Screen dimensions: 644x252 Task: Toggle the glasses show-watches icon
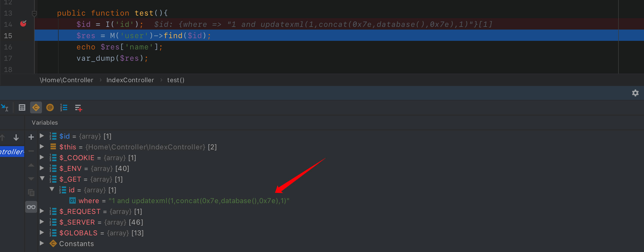(x=31, y=207)
